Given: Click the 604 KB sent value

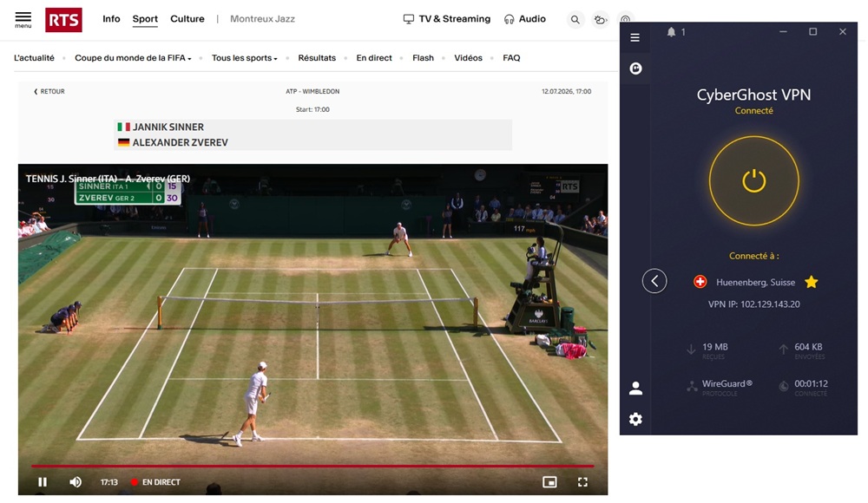Looking at the screenshot, I should (808, 347).
